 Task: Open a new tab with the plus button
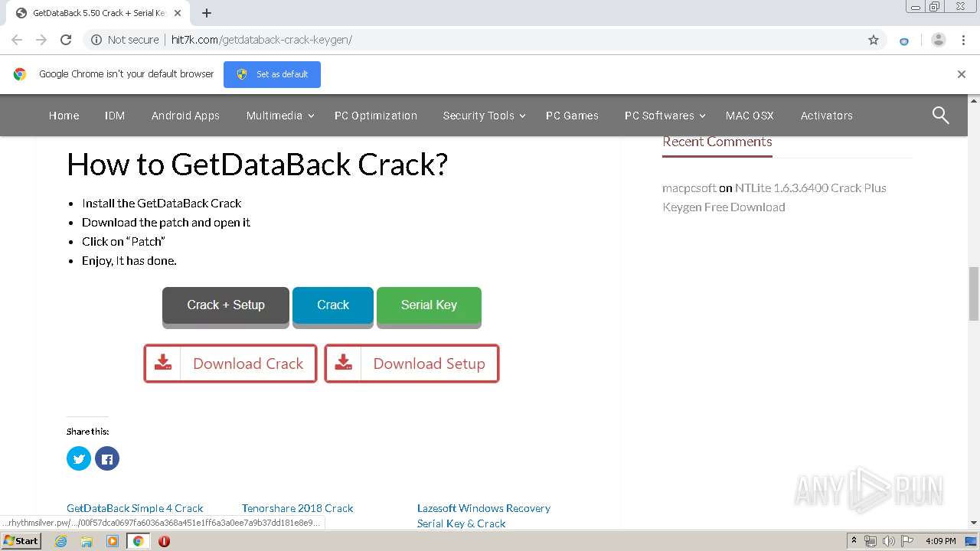point(207,13)
